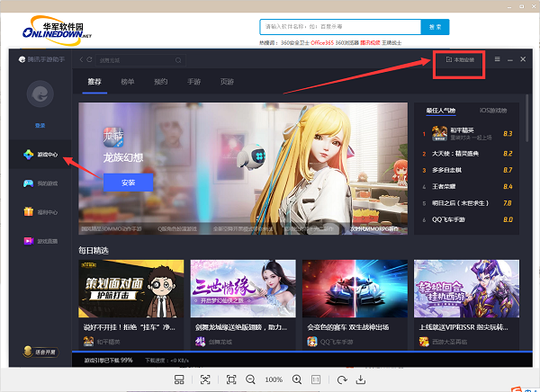Viewport: 540px width, 392px height.
Task: Click the refresh icon beside back arrow
Action: [x=89, y=59]
